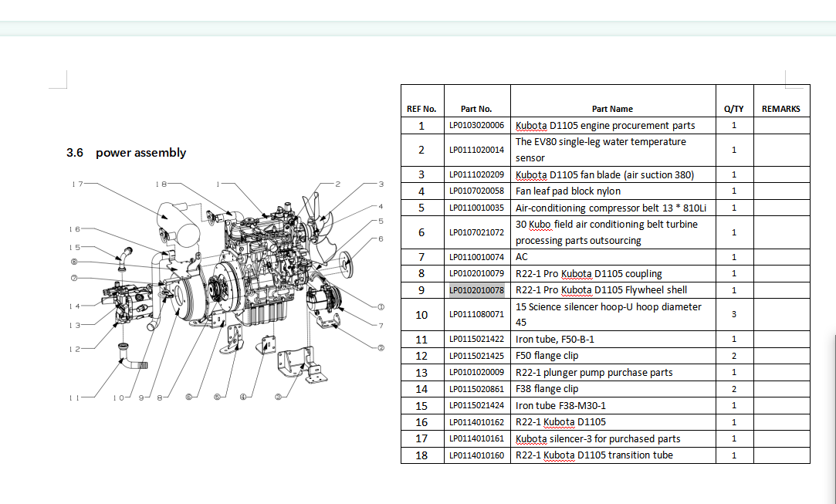Click the quantity '2' in the F38 flange clip row

[734, 389]
